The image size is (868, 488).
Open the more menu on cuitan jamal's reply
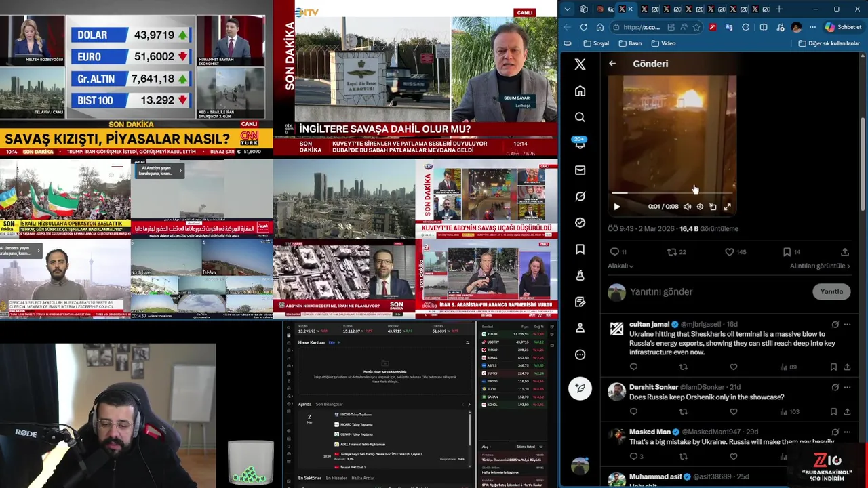pyautogui.click(x=847, y=325)
